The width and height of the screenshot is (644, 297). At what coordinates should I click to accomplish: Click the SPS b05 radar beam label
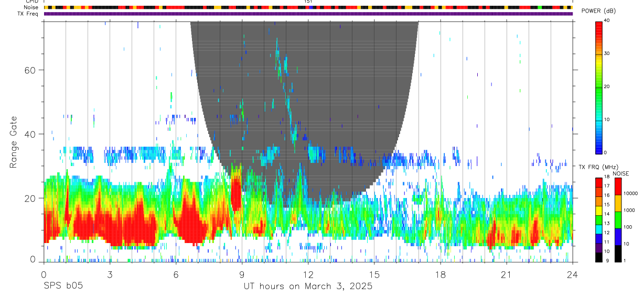63,287
